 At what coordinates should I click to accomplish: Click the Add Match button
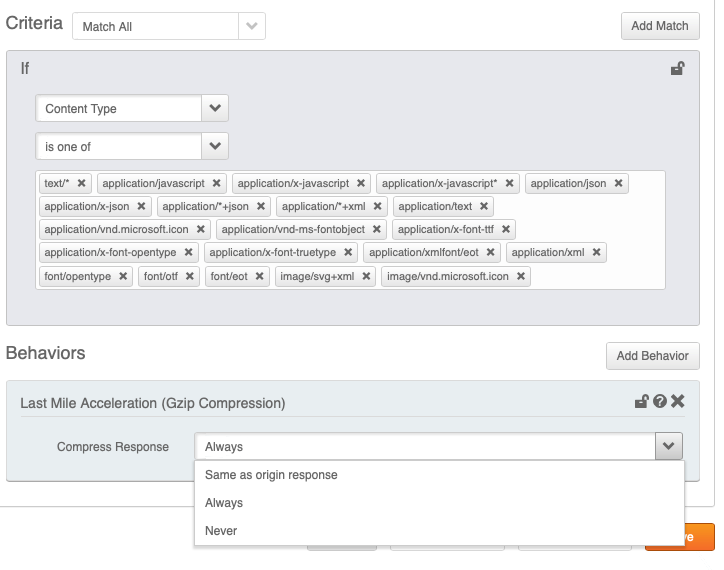(659, 26)
